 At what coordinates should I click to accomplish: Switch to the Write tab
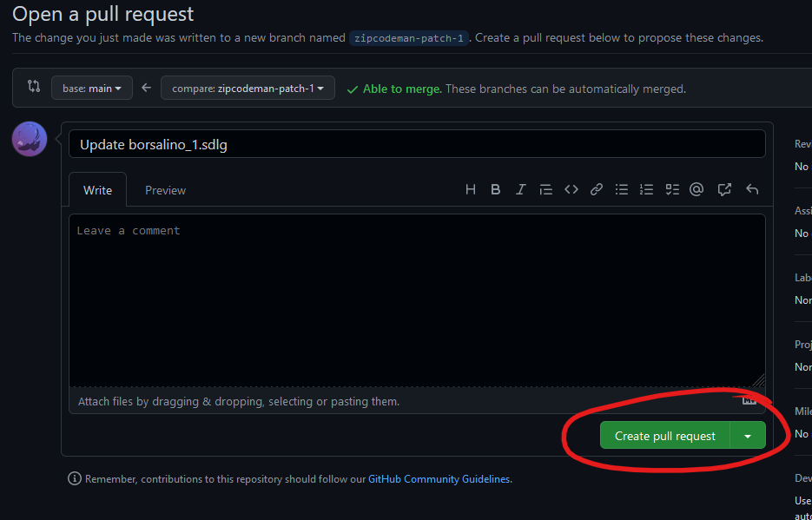tap(97, 190)
